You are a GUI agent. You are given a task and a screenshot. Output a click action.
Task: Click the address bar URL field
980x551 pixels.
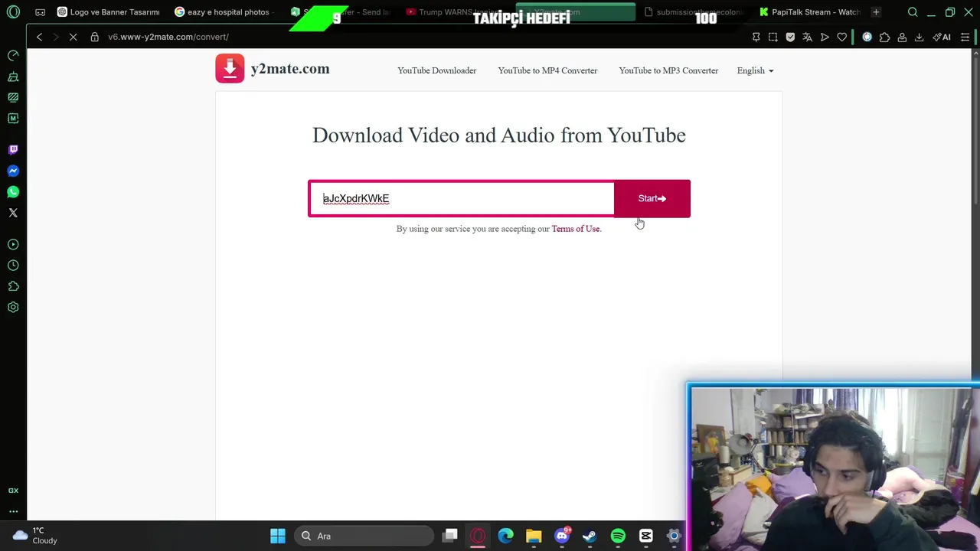(x=168, y=37)
